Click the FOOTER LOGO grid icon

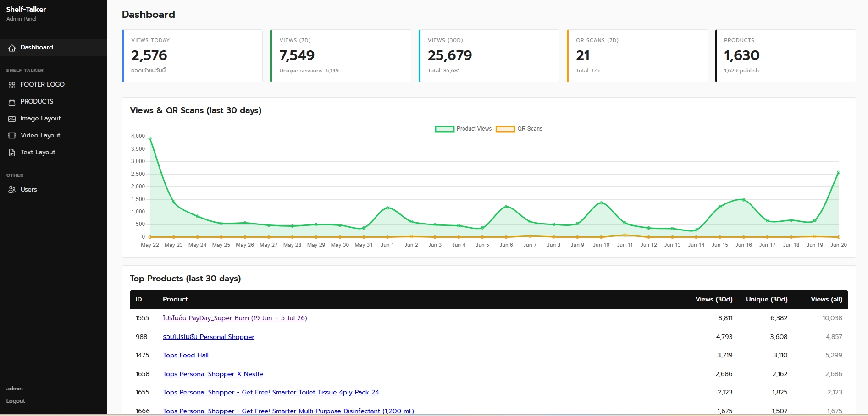pos(12,85)
